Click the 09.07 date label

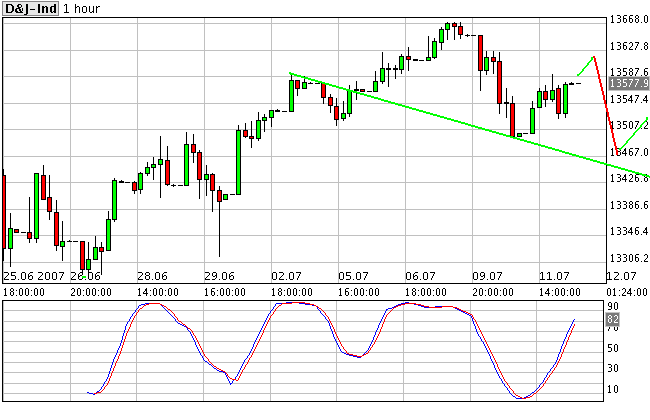pos(487,276)
